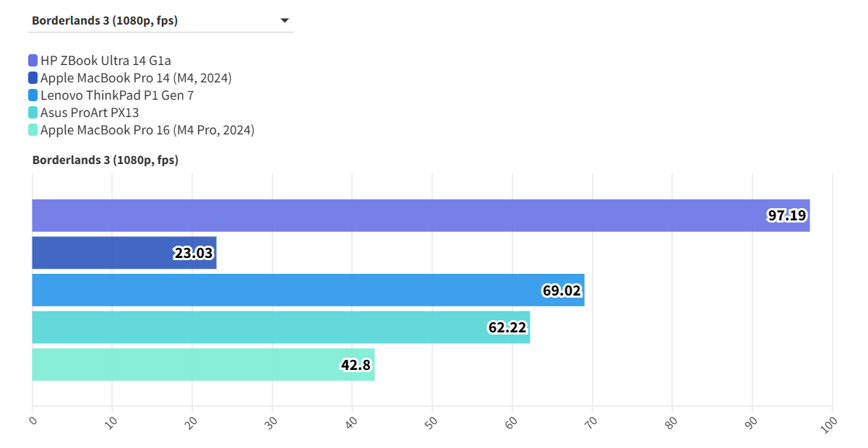Click the dropdown arrow next to Borderlands 3
The width and height of the screenshot is (868, 448).
285,21
